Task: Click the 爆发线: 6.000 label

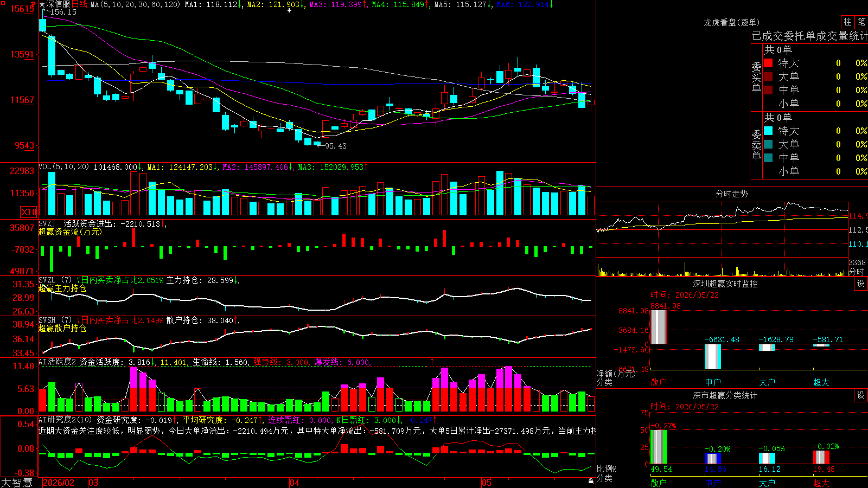Action: (342, 362)
